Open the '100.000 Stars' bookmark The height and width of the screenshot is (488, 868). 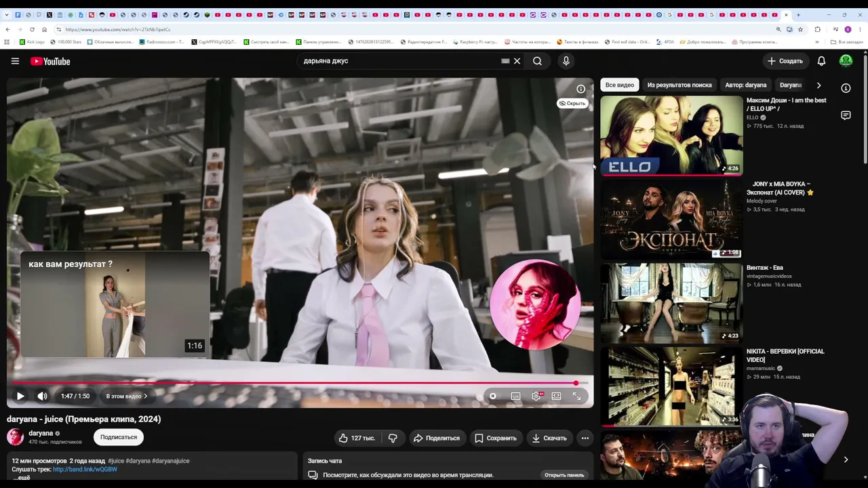pos(66,42)
